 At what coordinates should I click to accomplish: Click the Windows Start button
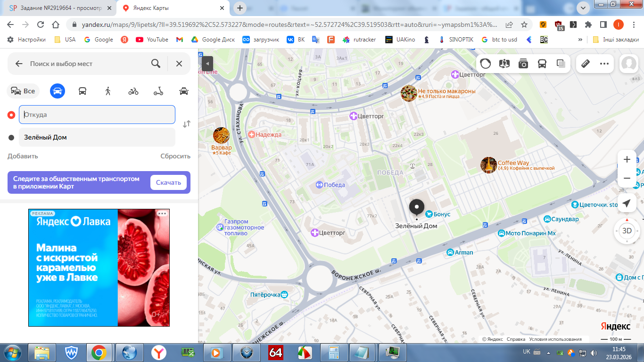[x=13, y=352]
